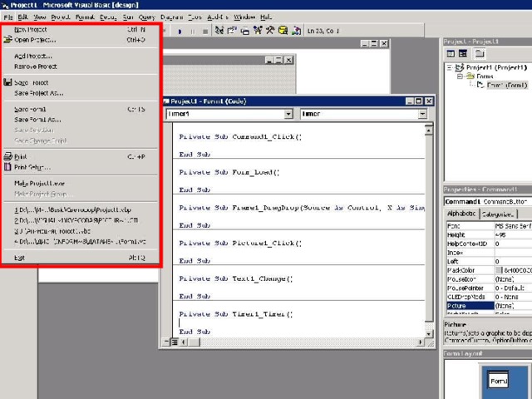Viewport: 532px width, 399px height.
Task: Open recent file number 4 Form1
Action: coord(80,242)
